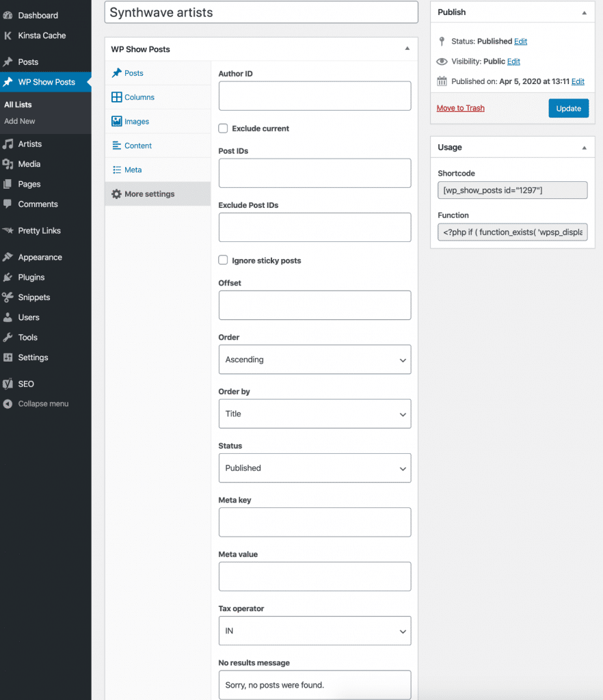The image size is (603, 700).
Task: Click Add New in sidebar submenu
Action: click(20, 121)
